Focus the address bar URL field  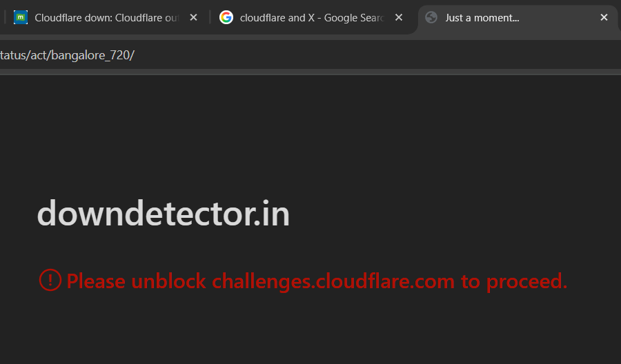tap(276, 54)
